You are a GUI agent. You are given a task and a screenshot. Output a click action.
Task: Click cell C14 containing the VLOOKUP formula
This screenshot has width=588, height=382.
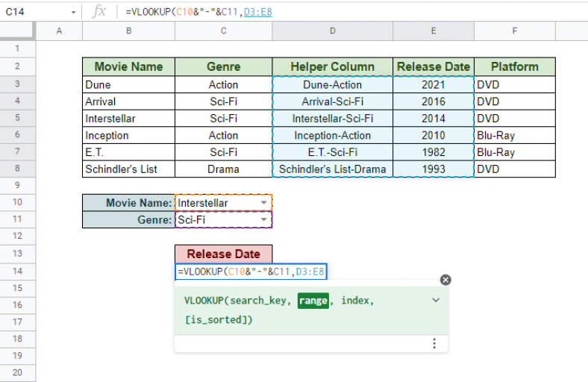(x=251, y=272)
